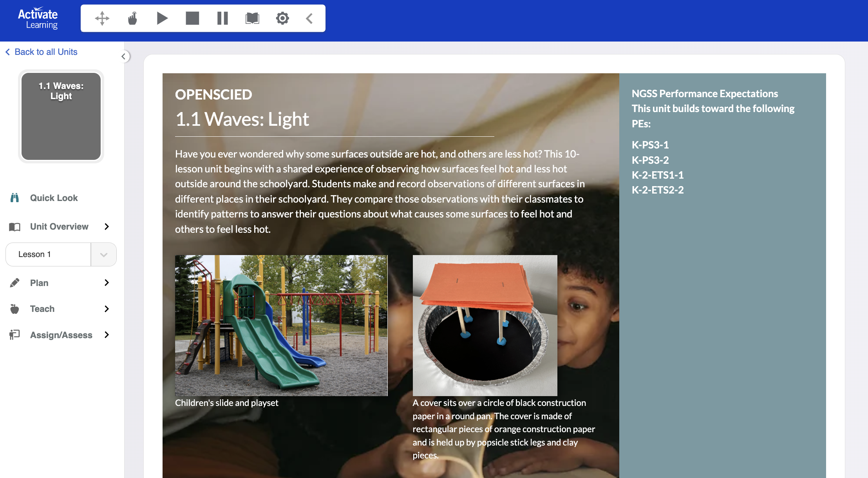The width and height of the screenshot is (868, 478).
Task: Open the Bookmark/notebook icon
Action: pos(252,18)
